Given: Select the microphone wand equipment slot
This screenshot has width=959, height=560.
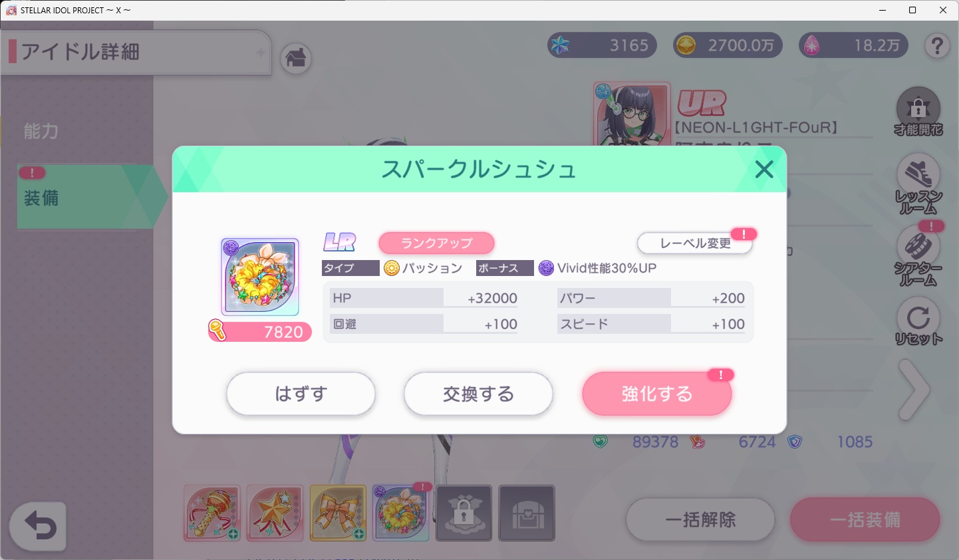Looking at the screenshot, I should (212, 513).
